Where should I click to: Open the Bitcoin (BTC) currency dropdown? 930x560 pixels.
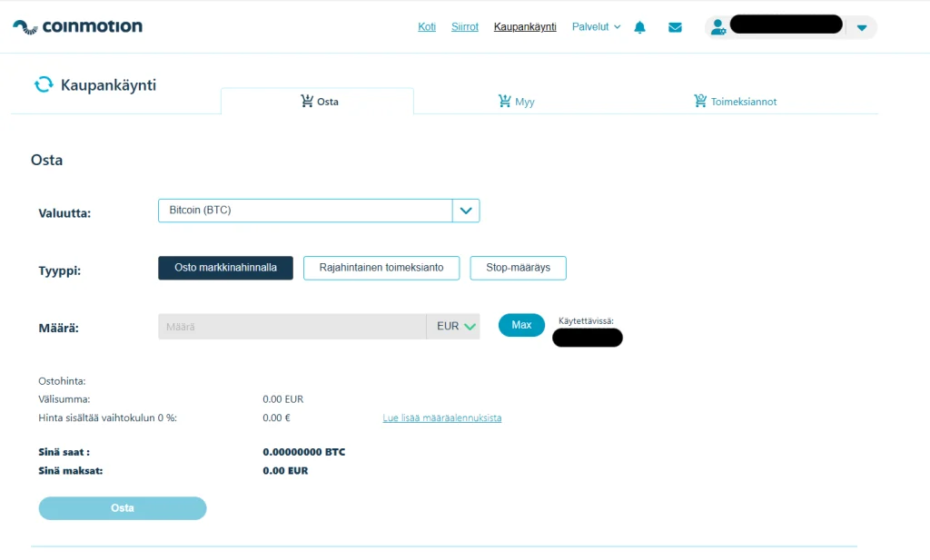click(x=466, y=211)
